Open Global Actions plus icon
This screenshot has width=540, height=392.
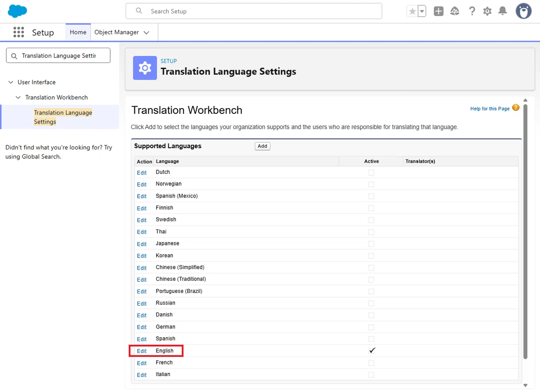439,11
